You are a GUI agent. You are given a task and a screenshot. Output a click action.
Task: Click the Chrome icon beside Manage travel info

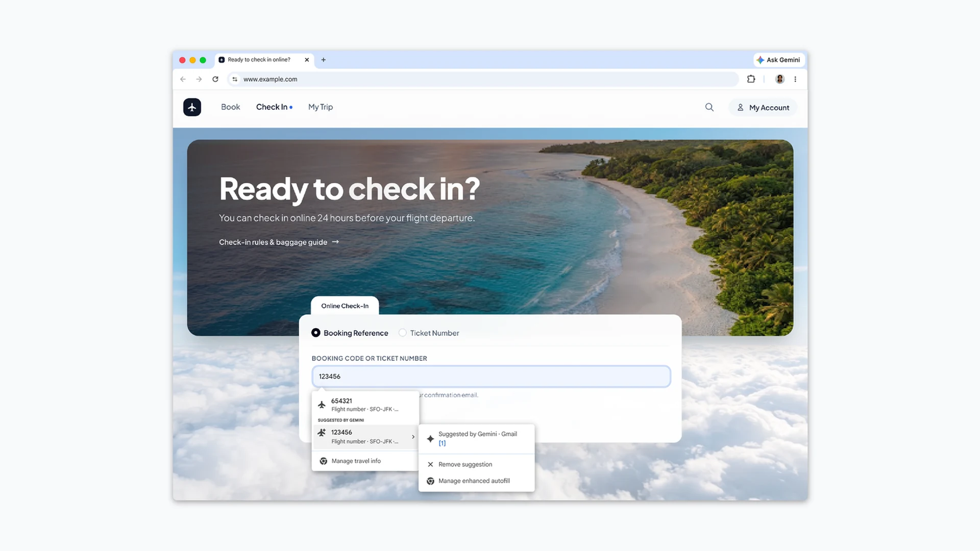pyautogui.click(x=323, y=461)
